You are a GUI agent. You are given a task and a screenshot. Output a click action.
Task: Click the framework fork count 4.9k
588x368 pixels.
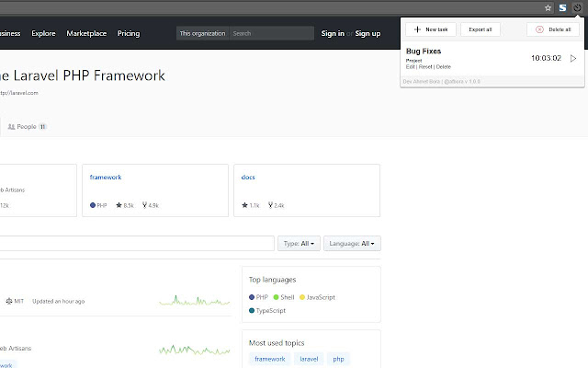click(x=151, y=205)
